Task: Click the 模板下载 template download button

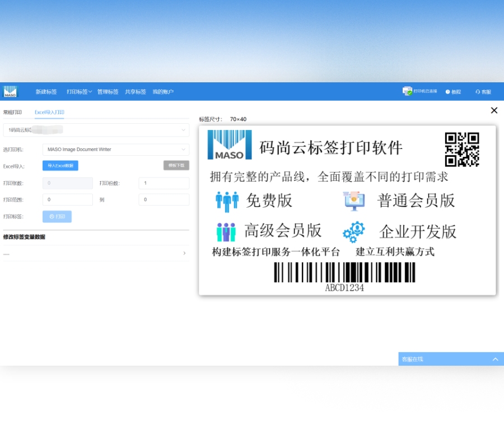Action: pyautogui.click(x=176, y=165)
